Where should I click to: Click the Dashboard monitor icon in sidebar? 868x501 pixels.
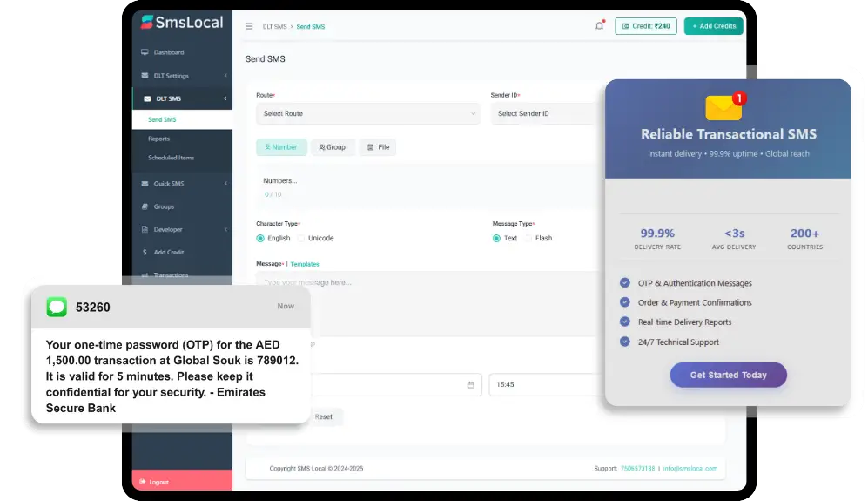(x=145, y=52)
